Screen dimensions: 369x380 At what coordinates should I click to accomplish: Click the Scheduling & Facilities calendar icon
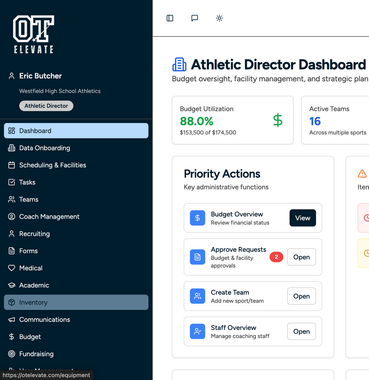click(x=12, y=165)
